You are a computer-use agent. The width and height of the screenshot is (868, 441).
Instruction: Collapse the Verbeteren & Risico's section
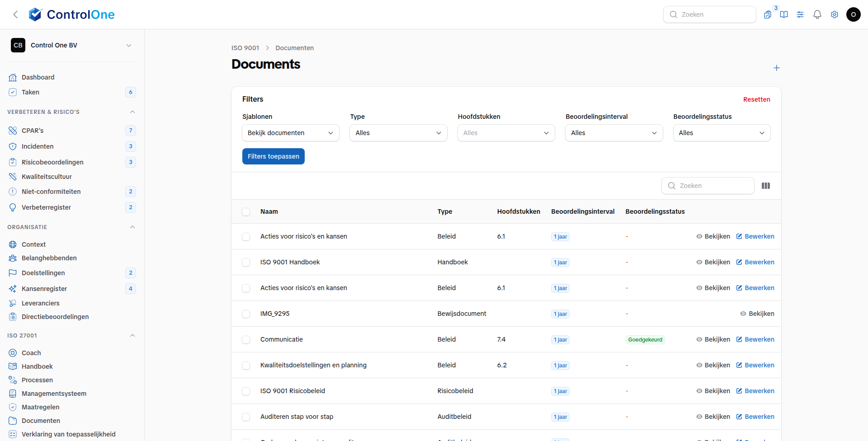[132, 112]
